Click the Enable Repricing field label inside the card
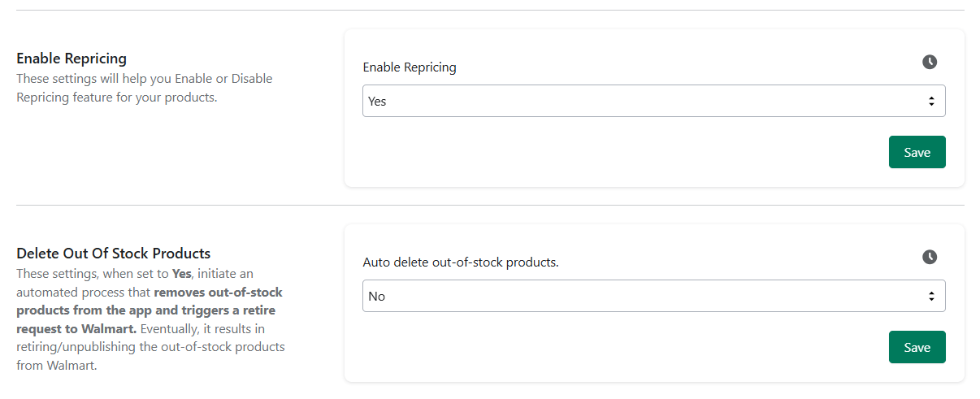The width and height of the screenshot is (980, 399). [410, 67]
